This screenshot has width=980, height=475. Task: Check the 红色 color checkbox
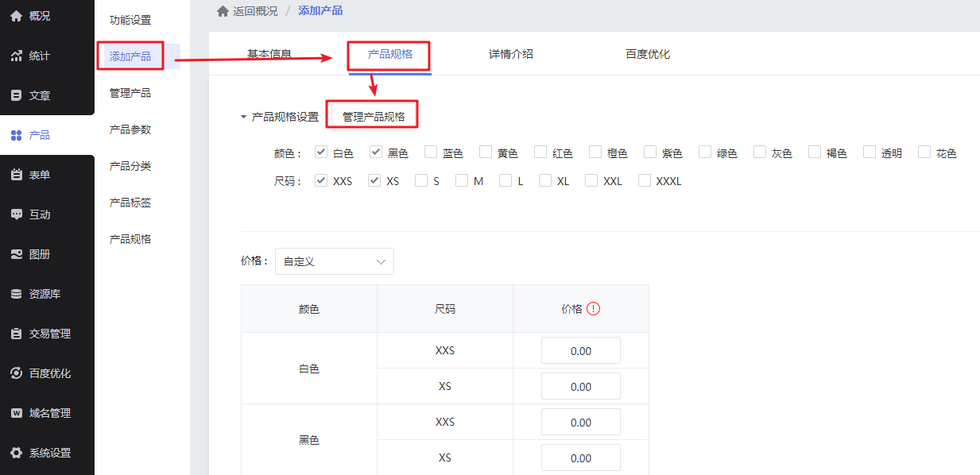pos(540,152)
